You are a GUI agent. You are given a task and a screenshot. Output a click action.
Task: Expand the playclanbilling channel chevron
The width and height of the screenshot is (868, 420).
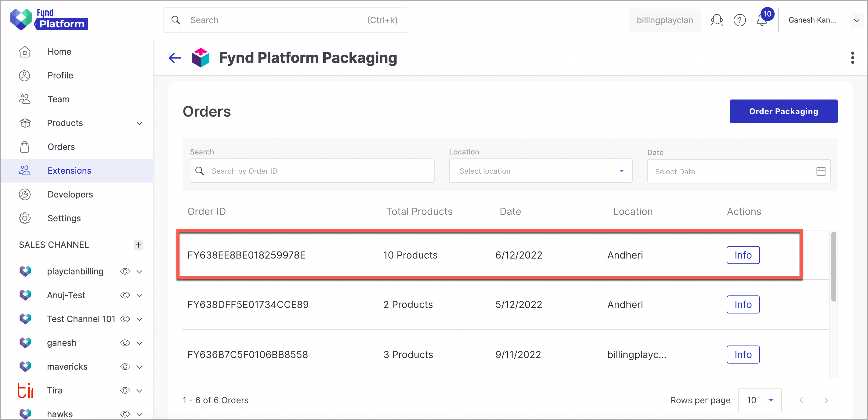(139, 272)
